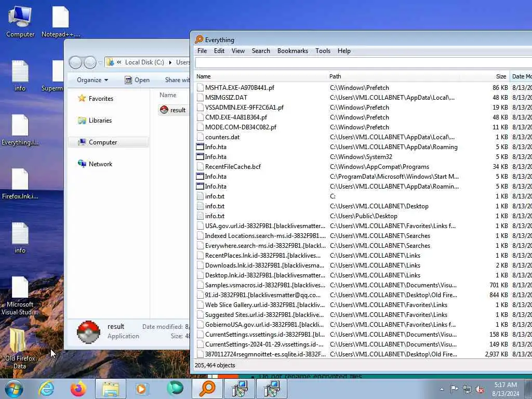Click the Favorites star icon in Explorer sidebar
The width and height of the screenshot is (532, 399).
pos(82,98)
